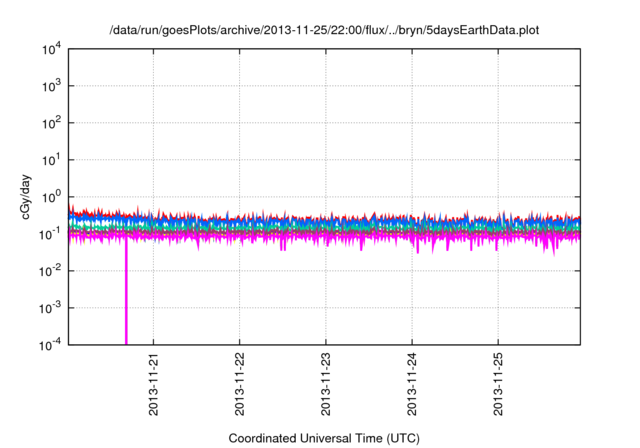
Task: Click the 10^-1 y-axis tick label
Action: (50, 234)
